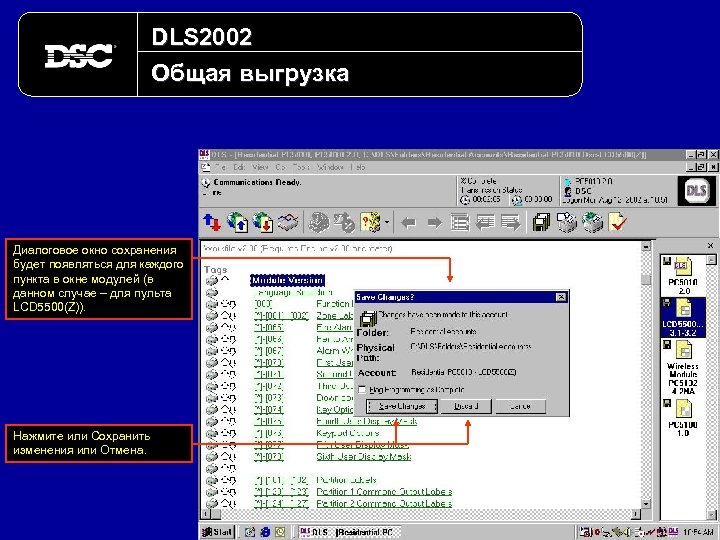The width and height of the screenshot is (720, 540).
Task: Click the yellow question mark help icon
Action: [x=371, y=223]
